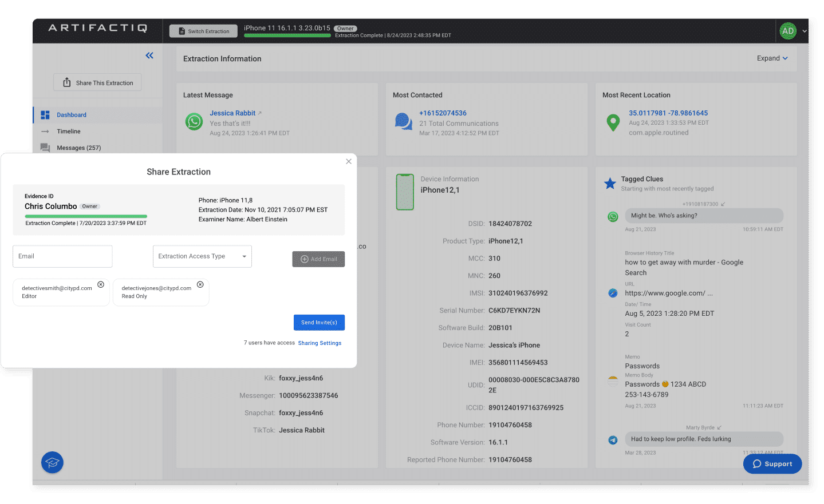
Task: Click the Switch Extraction button
Action: (203, 31)
